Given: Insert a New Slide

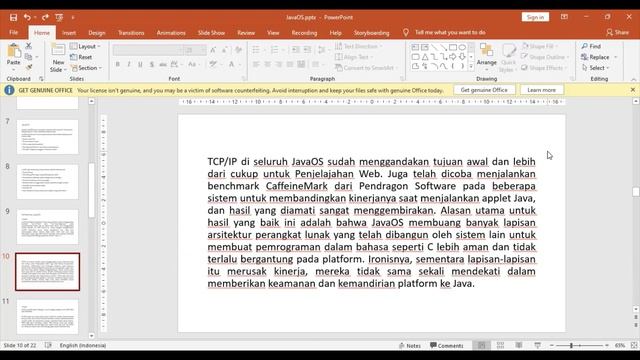Looking at the screenshot, I should coord(58,58).
